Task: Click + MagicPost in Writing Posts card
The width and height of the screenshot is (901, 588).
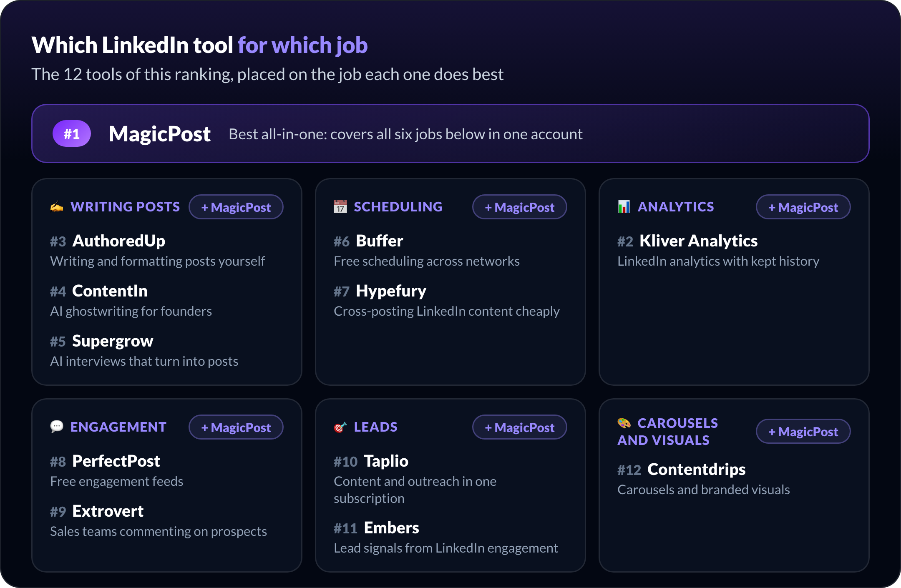Action: click(x=236, y=207)
